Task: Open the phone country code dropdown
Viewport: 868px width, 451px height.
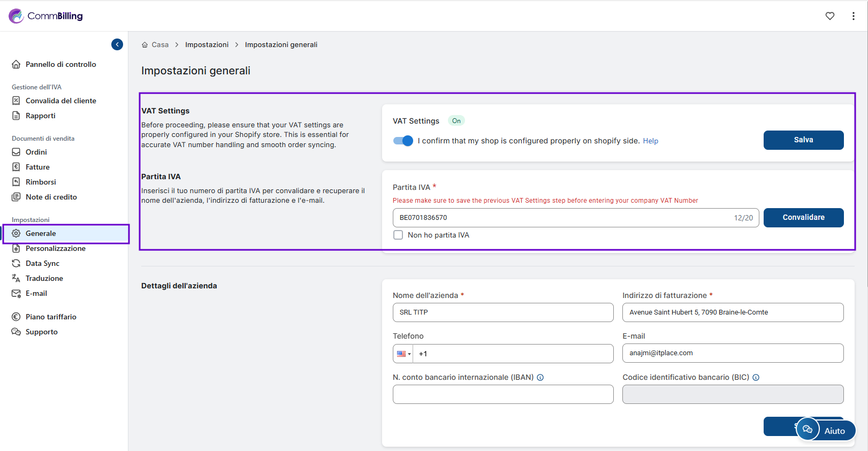Action: 403,354
